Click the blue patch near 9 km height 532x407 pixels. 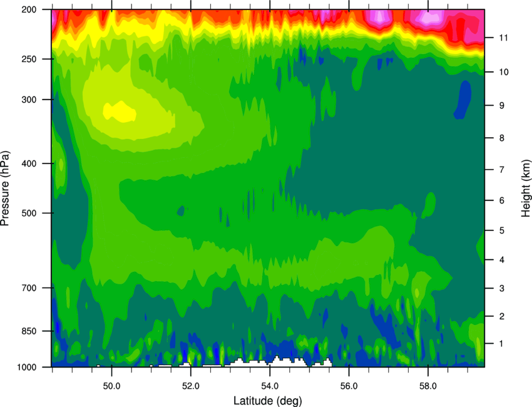click(x=463, y=100)
